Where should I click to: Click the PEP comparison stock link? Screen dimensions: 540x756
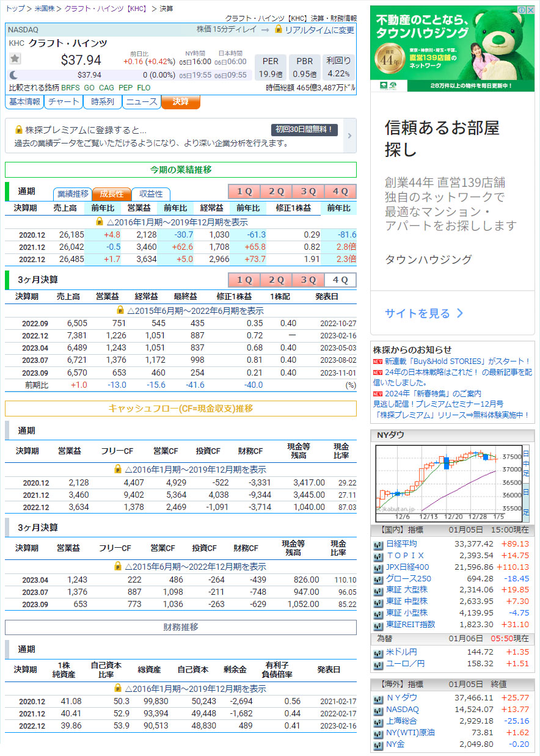click(x=125, y=88)
